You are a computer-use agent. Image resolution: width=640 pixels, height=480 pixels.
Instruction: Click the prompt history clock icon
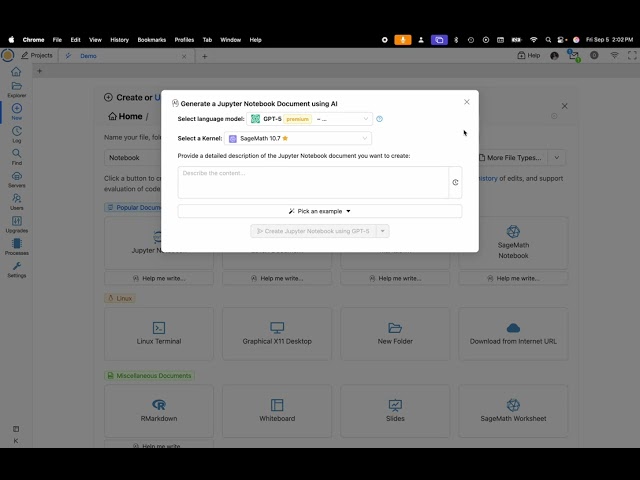[x=455, y=182]
